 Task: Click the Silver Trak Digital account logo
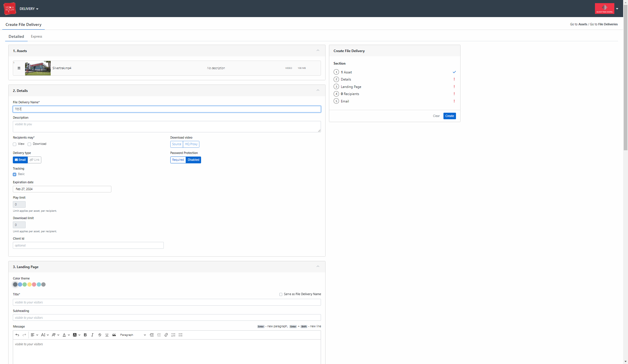(x=604, y=9)
